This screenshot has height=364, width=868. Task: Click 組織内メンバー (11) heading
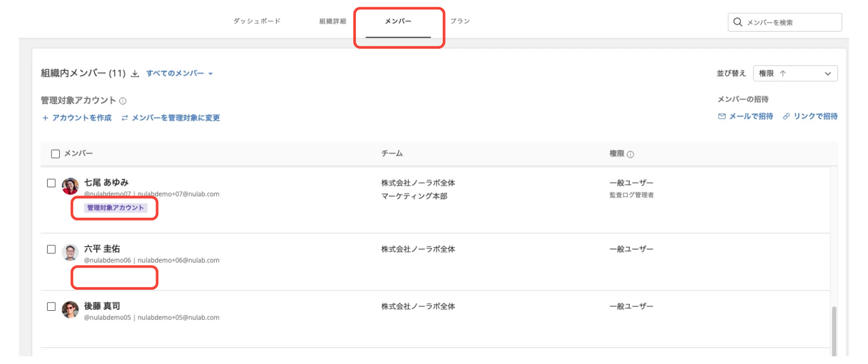(x=84, y=73)
